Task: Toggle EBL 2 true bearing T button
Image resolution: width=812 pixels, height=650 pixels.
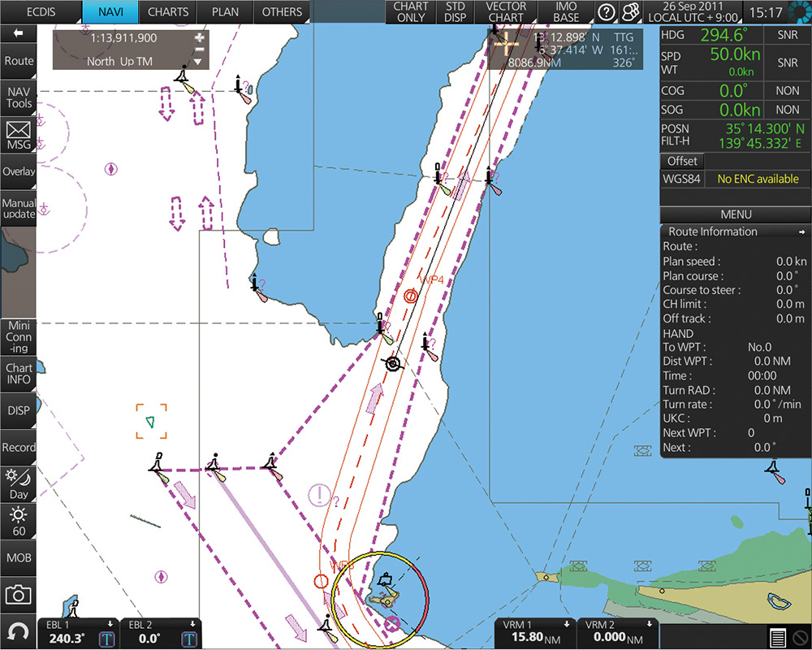Action: tap(189, 639)
